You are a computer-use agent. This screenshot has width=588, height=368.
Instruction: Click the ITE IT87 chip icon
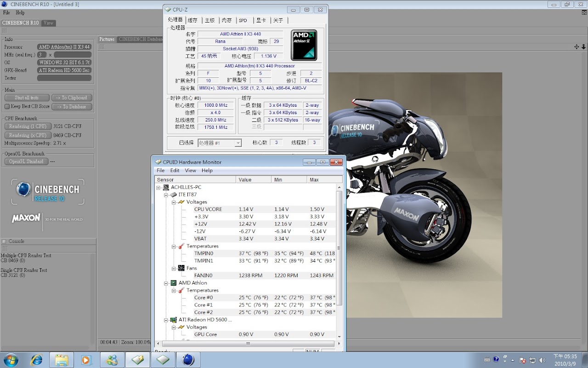tap(174, 195)
